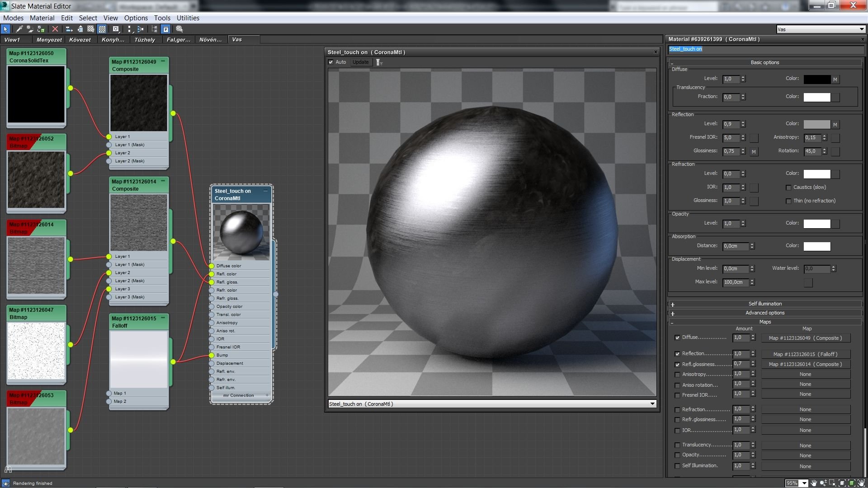Viewport: 868px width, 488px height.
Task: Toggle Show Background in Preview checker icon
Action: 102,29
